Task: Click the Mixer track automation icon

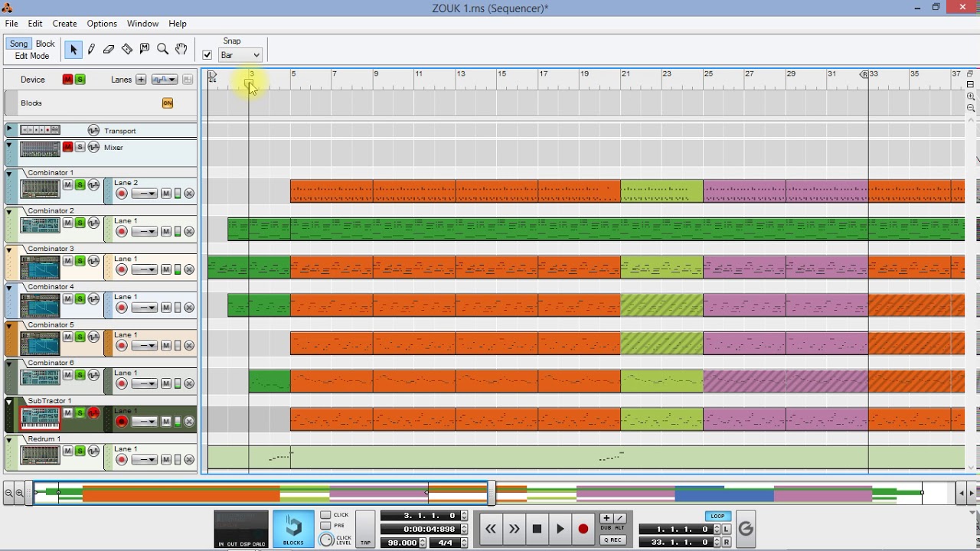Action: 93,147
